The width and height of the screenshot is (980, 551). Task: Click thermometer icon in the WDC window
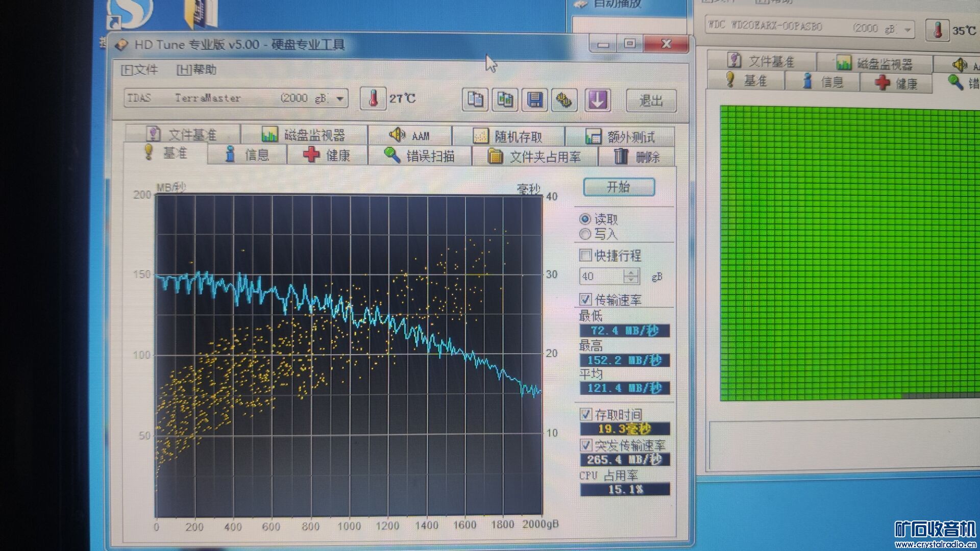(938, 30)
